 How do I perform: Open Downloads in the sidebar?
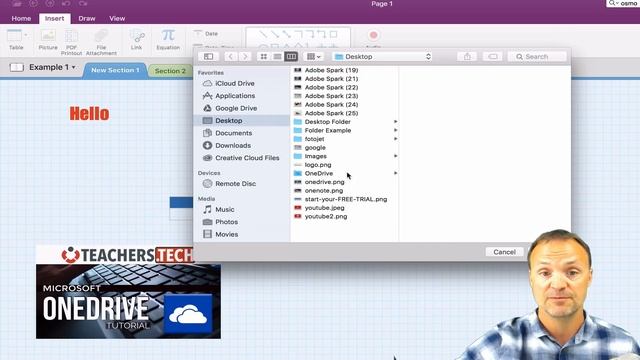click(242, 145)
